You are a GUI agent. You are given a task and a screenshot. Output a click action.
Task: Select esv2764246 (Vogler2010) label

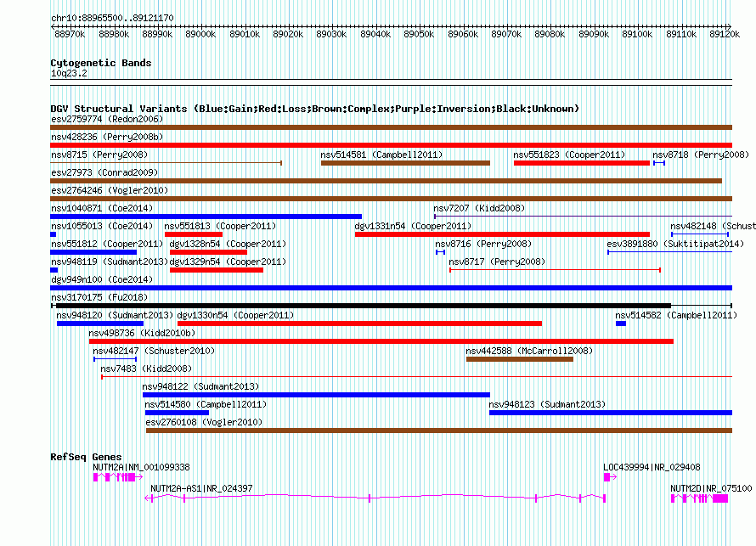(x=110, y=190)
